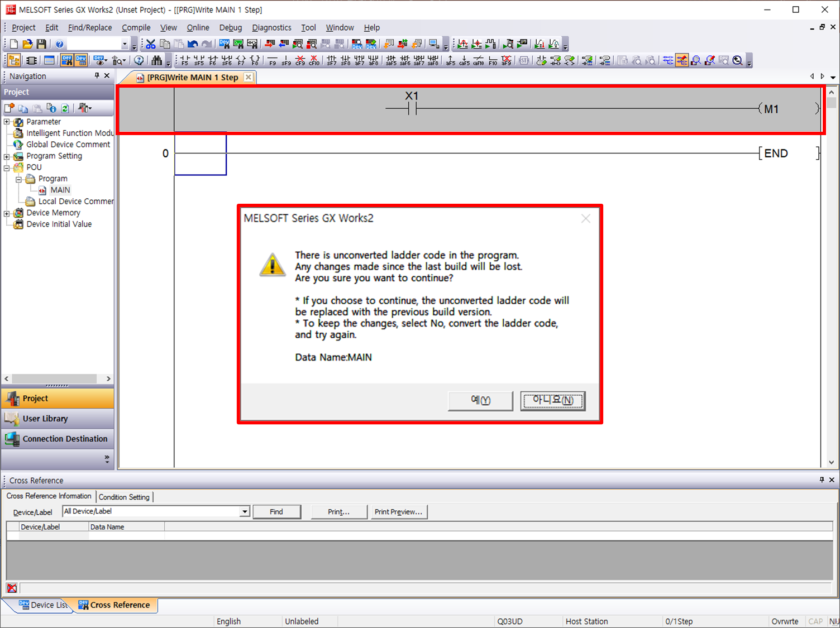Insert an open contact with the F5 icon
Viewport: 840px width, 628px height.
coord(185,60)
